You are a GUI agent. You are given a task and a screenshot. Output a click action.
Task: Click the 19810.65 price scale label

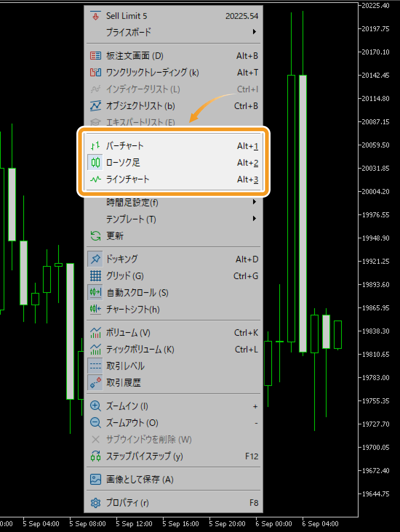376,354
